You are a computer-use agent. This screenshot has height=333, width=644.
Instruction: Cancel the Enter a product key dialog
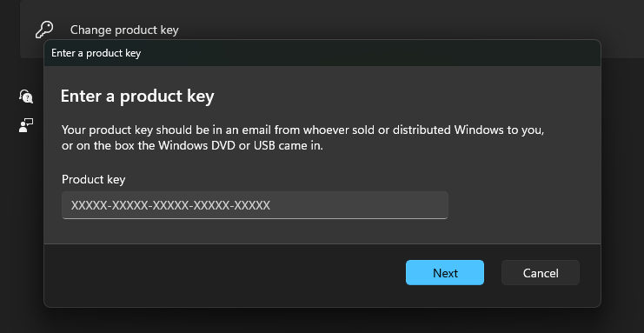point(540,272)
